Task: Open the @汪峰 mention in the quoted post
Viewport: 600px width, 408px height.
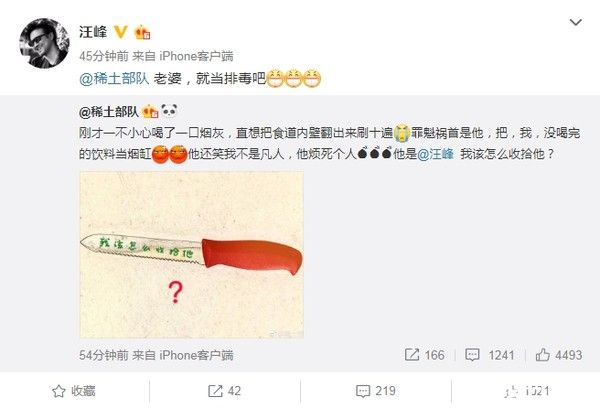Action: point(435,154)
